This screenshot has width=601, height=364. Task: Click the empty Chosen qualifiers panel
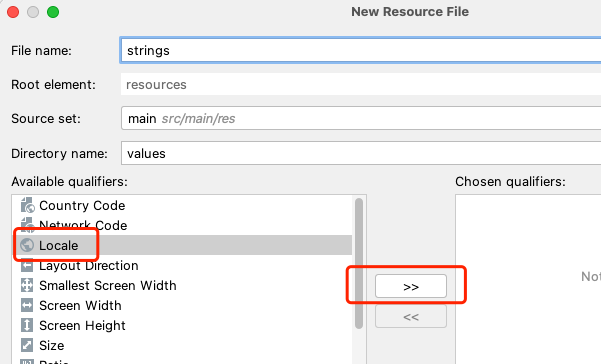pos(528,279)
